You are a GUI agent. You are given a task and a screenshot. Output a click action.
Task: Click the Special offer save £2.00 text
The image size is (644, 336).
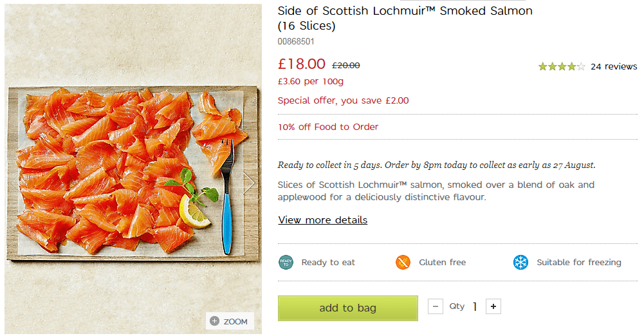[x=343, y=100]
